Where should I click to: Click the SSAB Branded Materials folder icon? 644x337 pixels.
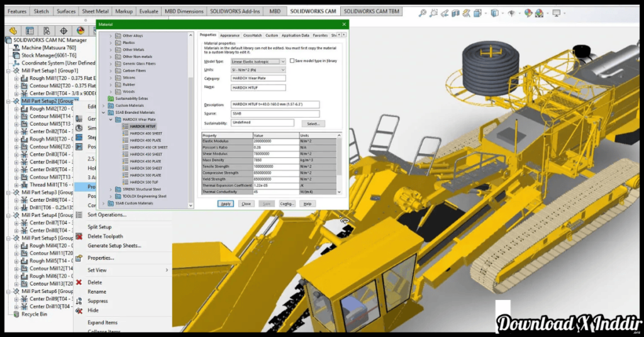tap(111, 112)
